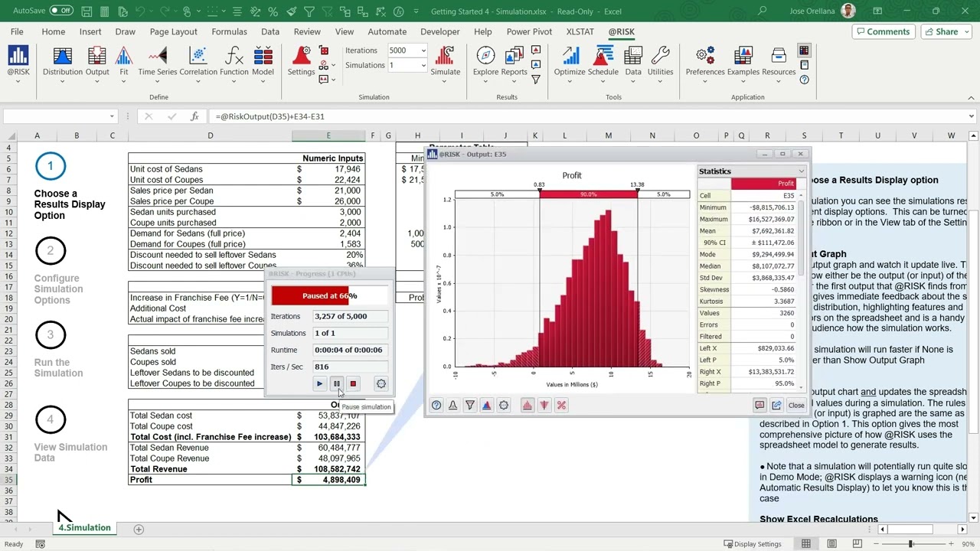
Task: Open the File menu
Action: pos(17,31)
